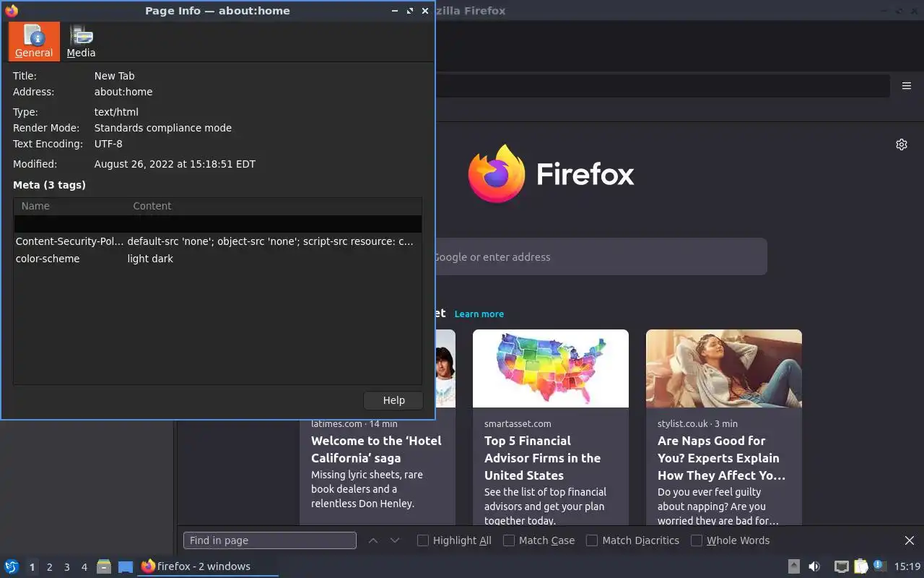Switch to the Media tab in Page Info
Image resolution: width=924 pixels, height=578 pixels.
(x=81, y=41)
